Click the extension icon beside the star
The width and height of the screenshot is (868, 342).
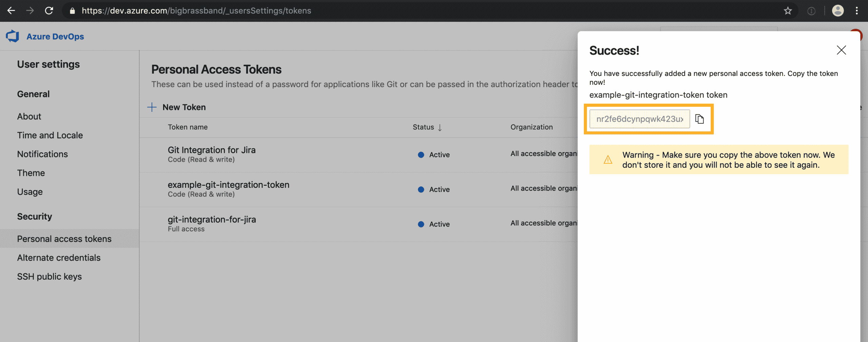click(x=811, y=11)
